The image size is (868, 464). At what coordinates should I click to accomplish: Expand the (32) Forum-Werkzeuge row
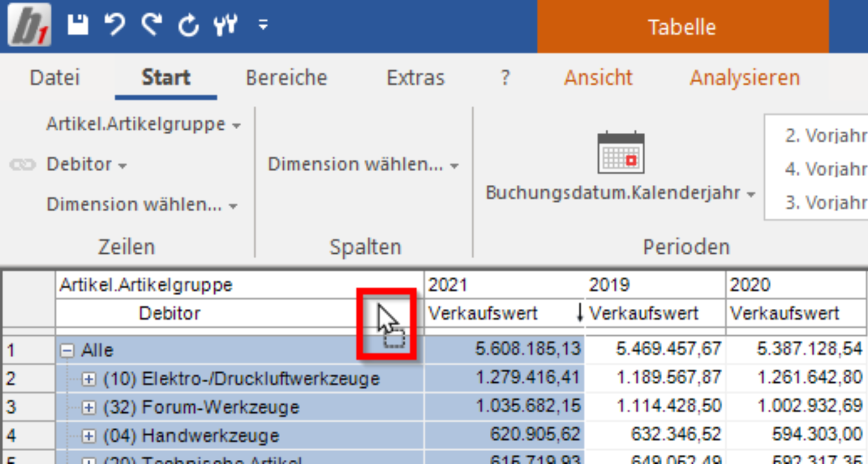[89, 408]
